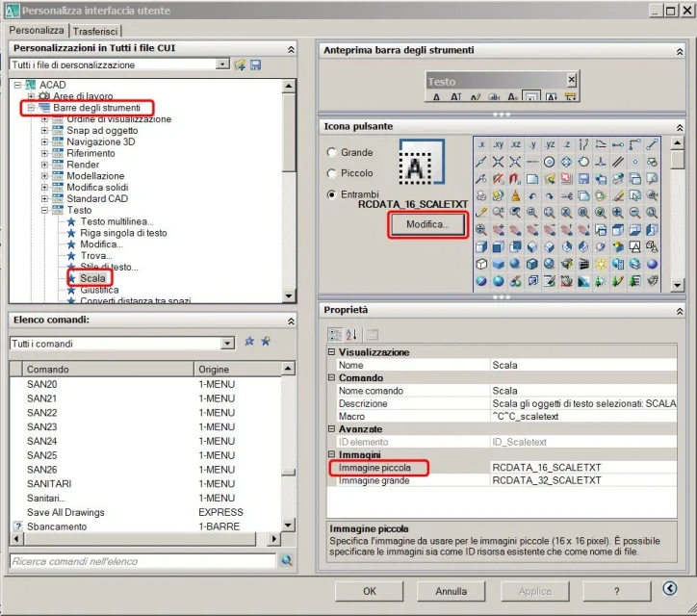The width and height of the screenshot is (697, 616).
Task: Select Riga singola di testo item
Action: (123, 233)
